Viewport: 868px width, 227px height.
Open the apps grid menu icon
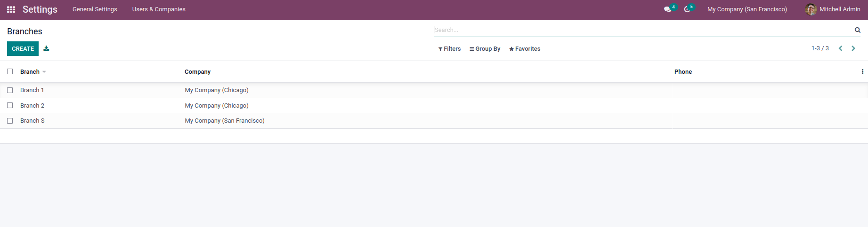pos(11,9)
